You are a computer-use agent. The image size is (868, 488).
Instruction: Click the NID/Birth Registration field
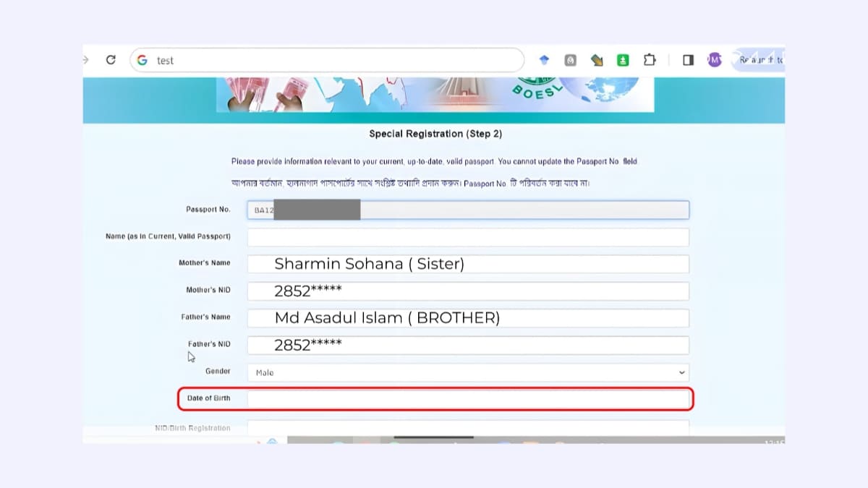467,427
